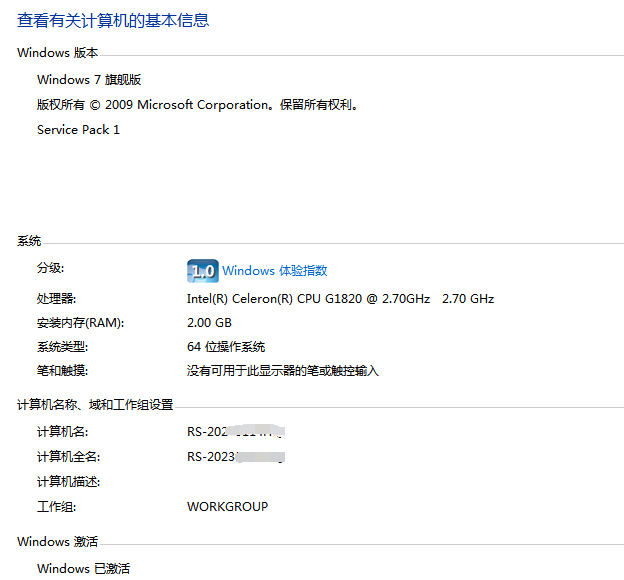The height and width of the screenshot is (580, 624).
Task: Select the WORKGROUP workgroup value
Action: coord(228,506)
